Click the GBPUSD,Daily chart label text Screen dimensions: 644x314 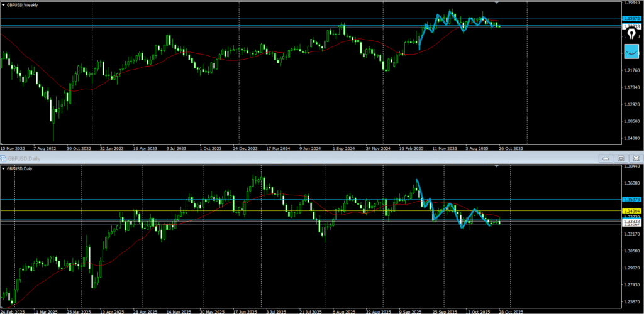(19, 168)
